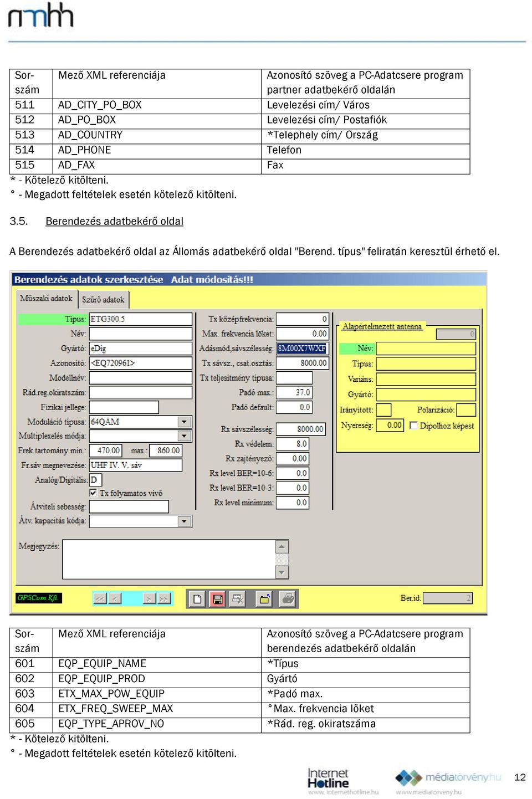The image size is (532, 799).
Task: Click the nmhh logo
Action: pyautogui.click(x=41, y=15)
